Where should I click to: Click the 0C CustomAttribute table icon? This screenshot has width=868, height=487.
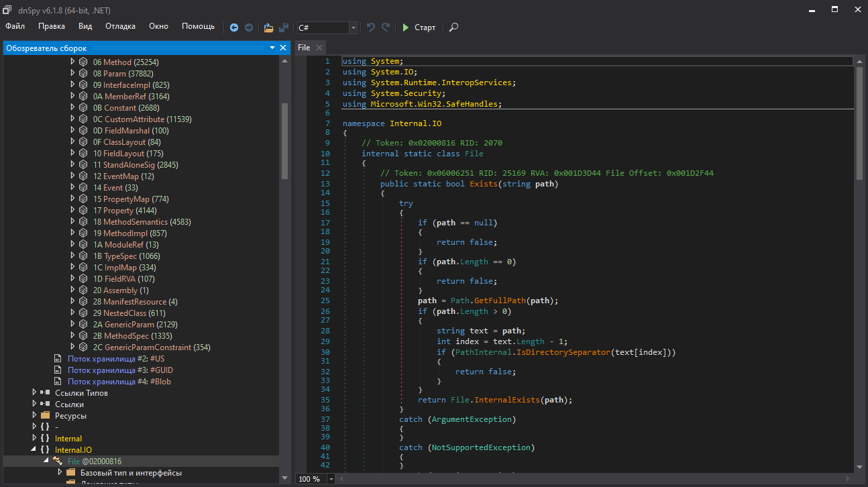pos(84,119)
